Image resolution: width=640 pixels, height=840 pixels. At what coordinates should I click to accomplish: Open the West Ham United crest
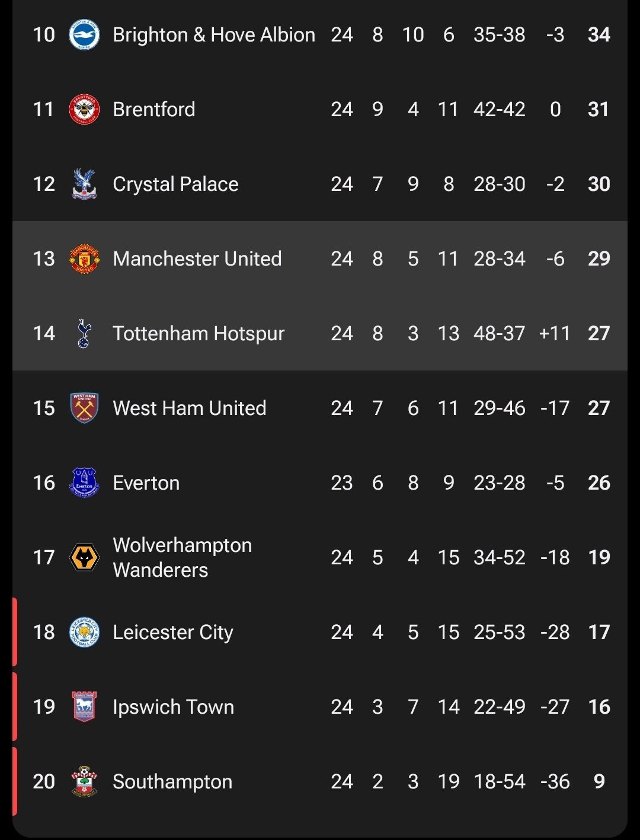[x=84, y=408]
